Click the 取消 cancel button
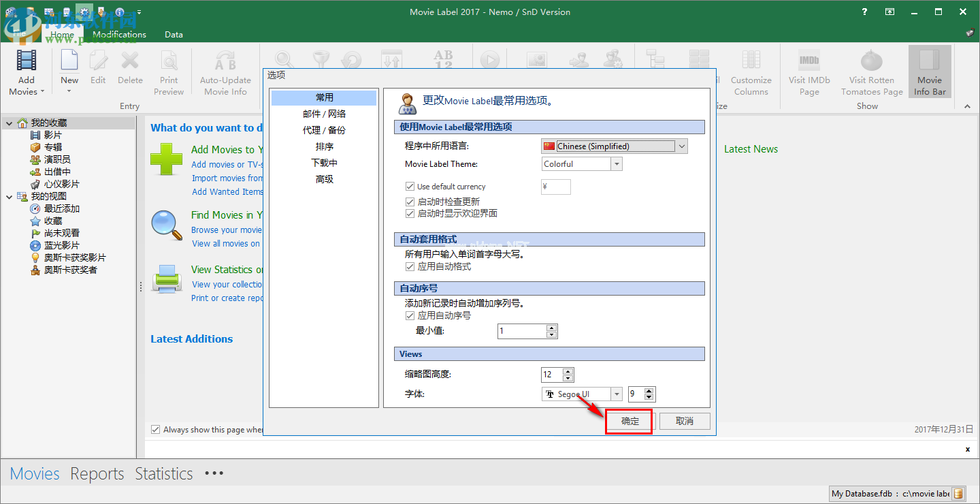The width and height of the screenshot is (980, 504). pyautogui.click(x=685, y=421)
